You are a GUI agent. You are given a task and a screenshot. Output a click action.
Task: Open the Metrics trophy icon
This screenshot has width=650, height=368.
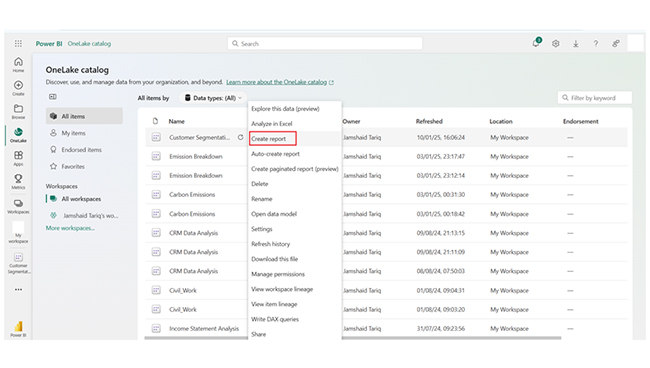pos(18,182)
